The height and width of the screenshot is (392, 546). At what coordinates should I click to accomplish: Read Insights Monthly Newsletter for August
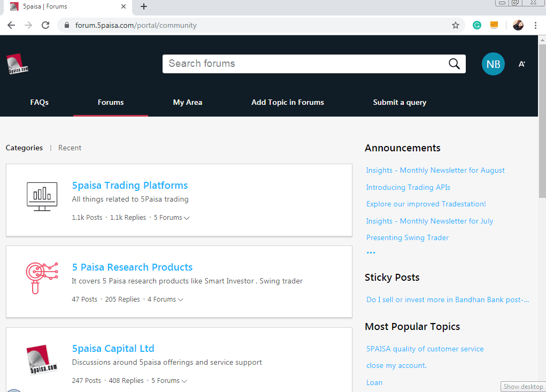[x=435, y=170]
